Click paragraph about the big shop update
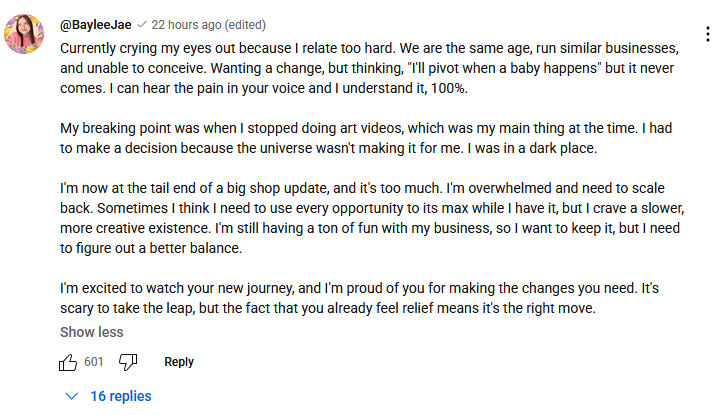Image resolution: width=723 pixels, height=415 pixels. (372, 218)
